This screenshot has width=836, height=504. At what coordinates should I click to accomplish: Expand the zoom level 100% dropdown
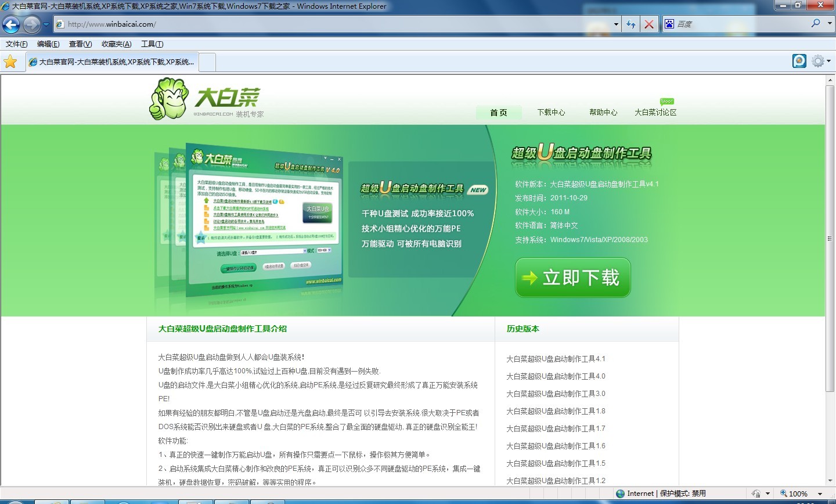point(820,494)
